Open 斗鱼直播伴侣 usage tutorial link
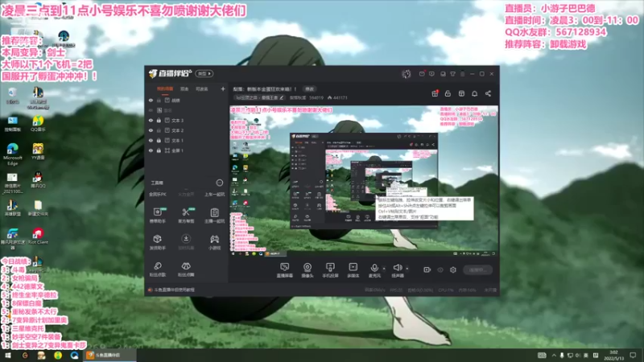Viewport: 644px width, 362px height. click(174, 290)
